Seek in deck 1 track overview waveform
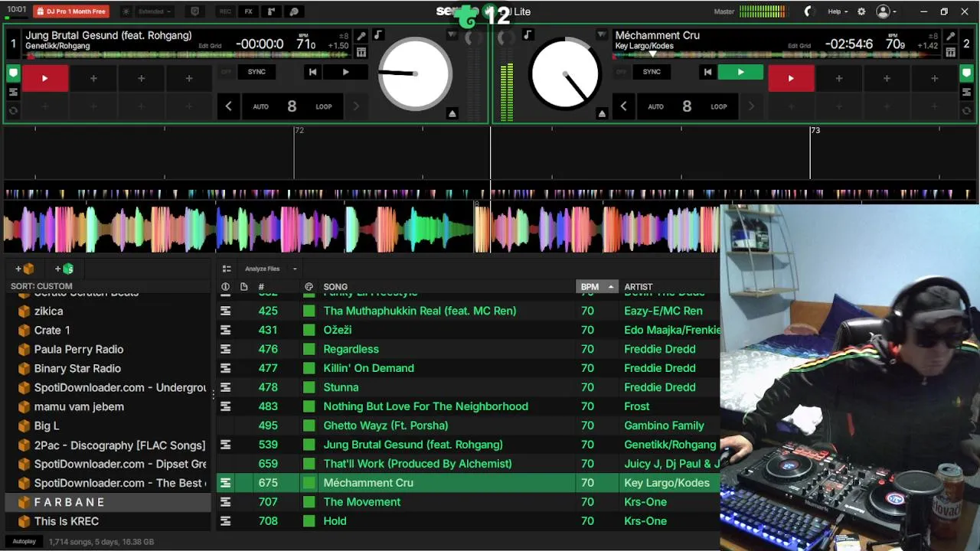980x551 pixels. [x=188, y=54]
